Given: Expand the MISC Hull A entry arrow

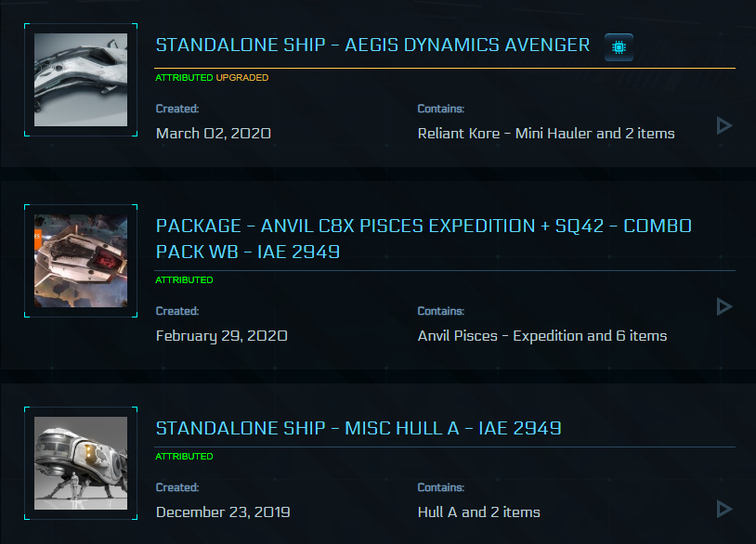Looking at the screenshot, I should (724, 509).
